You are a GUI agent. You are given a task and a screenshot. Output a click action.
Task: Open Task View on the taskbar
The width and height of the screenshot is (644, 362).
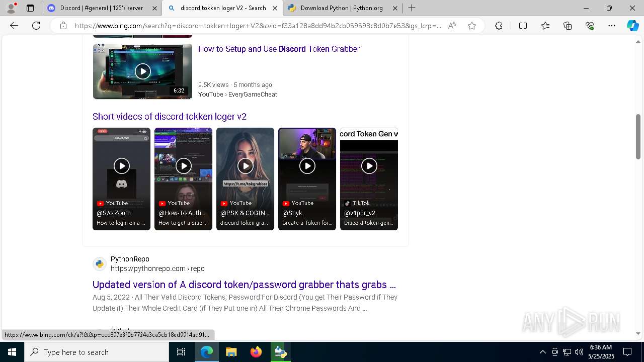click(x=181, y=352)
